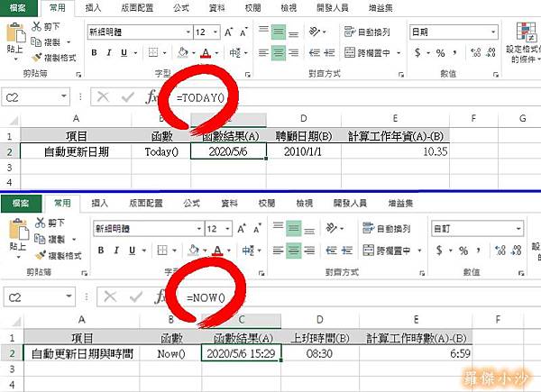
Task: Click the Paste icon in the upper ribbon
Action: [x=16, y=33]
